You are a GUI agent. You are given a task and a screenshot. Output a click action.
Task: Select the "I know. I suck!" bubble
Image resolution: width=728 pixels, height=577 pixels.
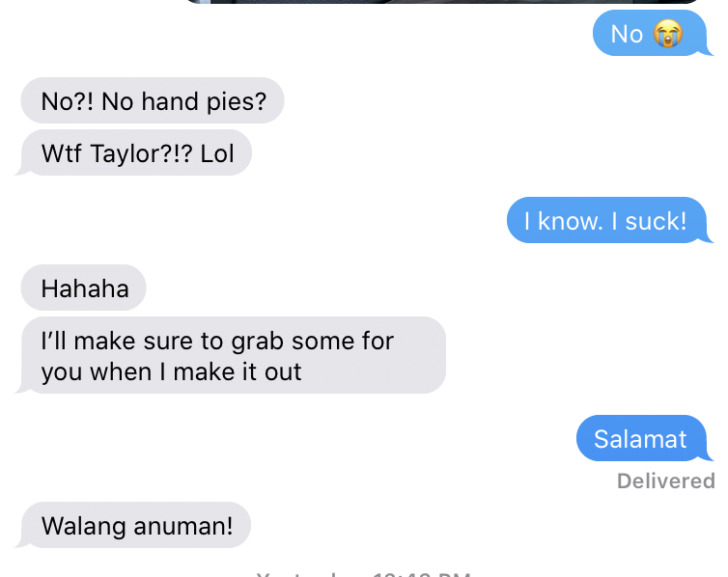click(x=606, y=220)
